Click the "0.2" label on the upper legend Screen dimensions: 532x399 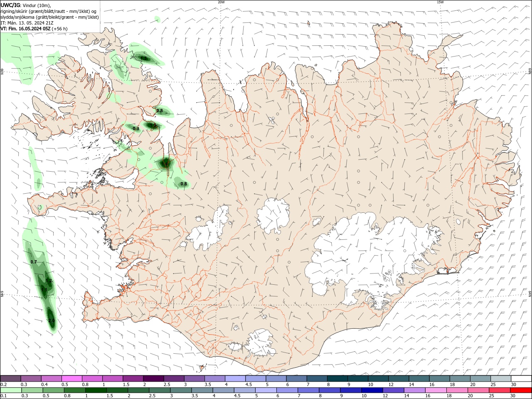(3, 384)
